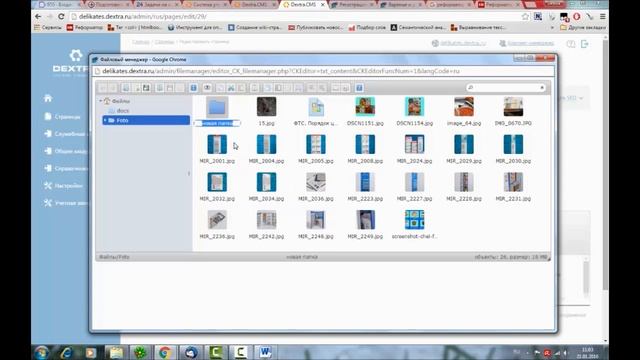
Task: Download the selected file via toolbar
Action: pos(169,88)
